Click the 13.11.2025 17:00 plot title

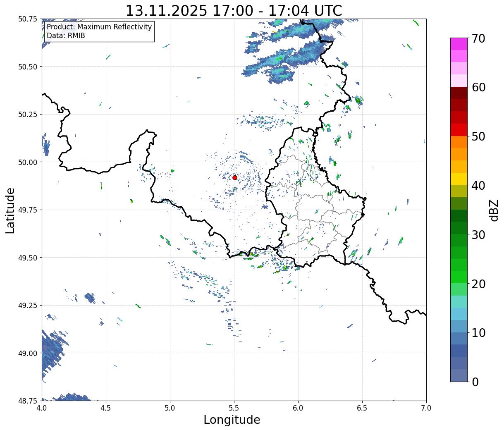[234, 10]
